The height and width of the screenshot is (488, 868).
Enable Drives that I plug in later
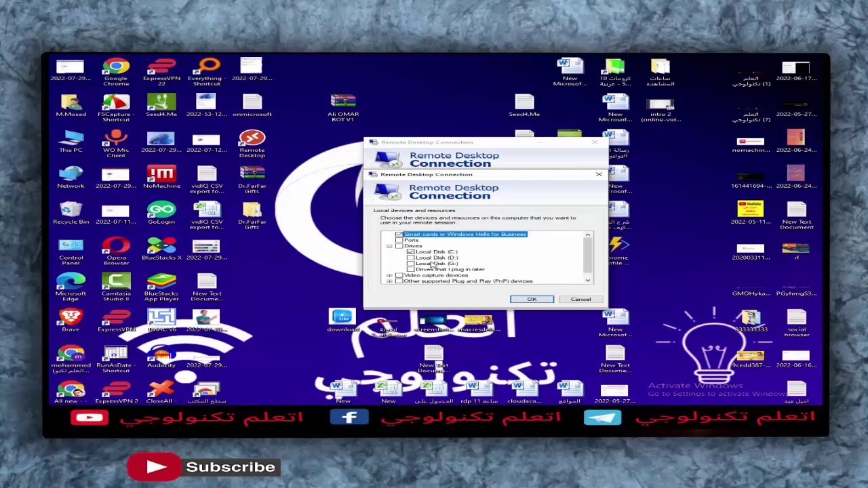point(410,269)
